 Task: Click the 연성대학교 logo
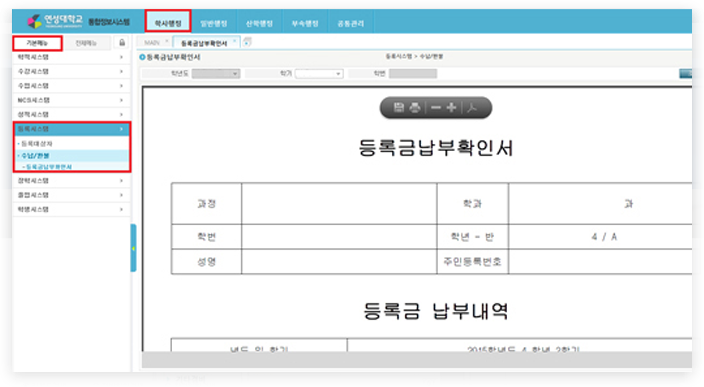[55, 21]
